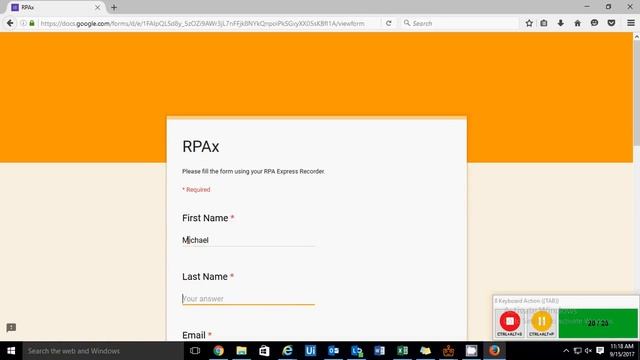This screenshot has height=360, width=640.
Task: Open Microsoft Excel from taskbar
Action: pos(402,351)
